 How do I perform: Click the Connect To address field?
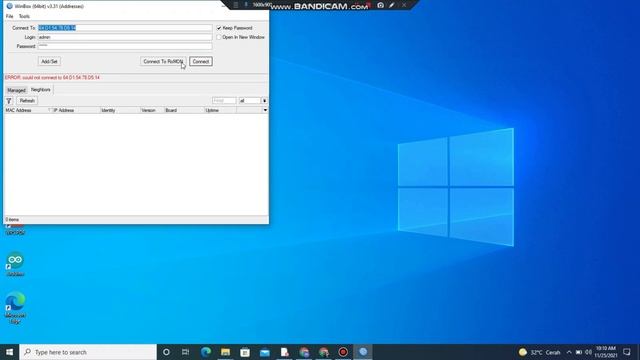[125, 28]
